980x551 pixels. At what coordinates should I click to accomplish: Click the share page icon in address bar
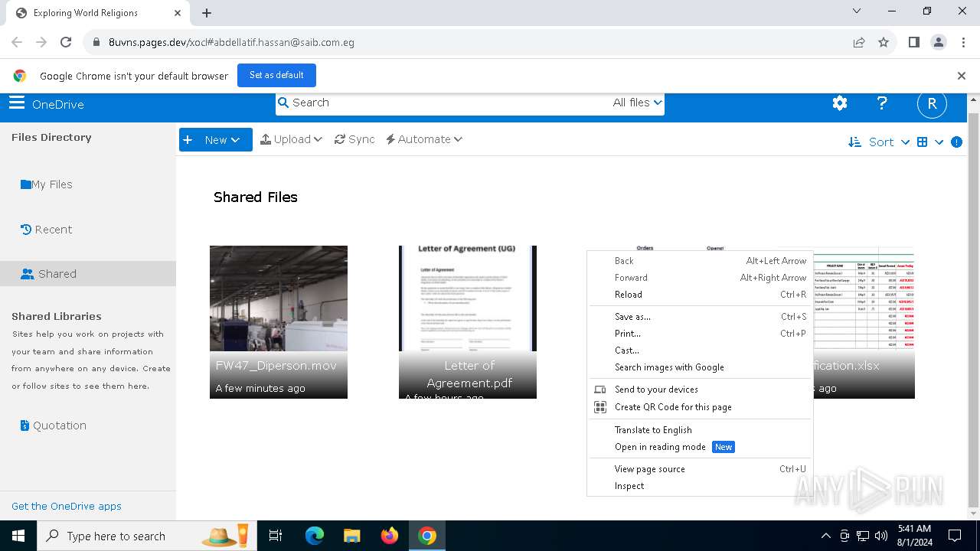(x=859, y=43)
